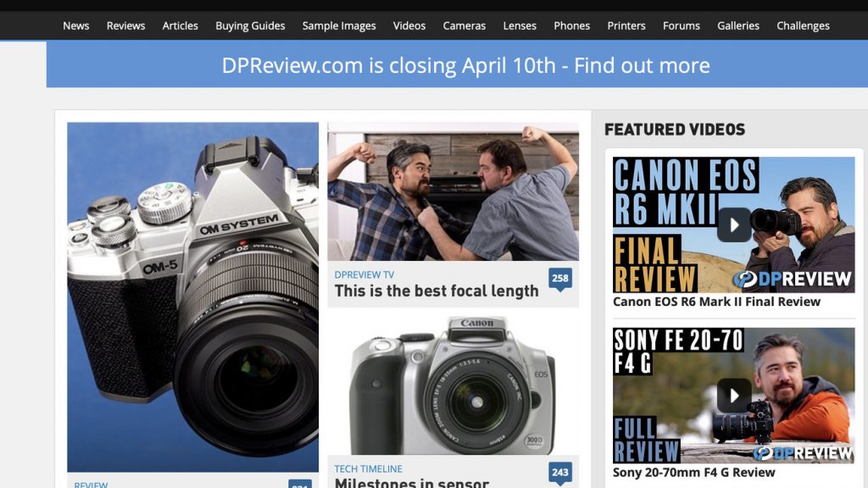
Task: Select Buying Guides in navigation
Action: point(250,25)
